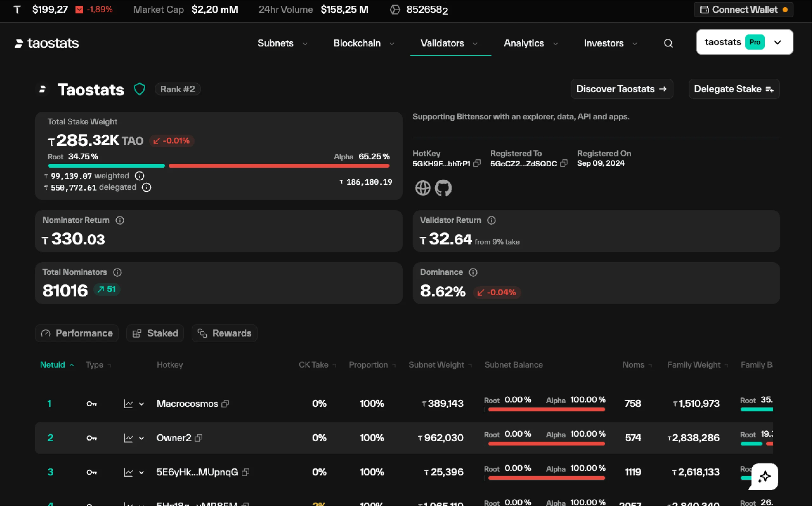Open chart icon in Macrocosmos row
This screenshot has width=812, height=506.
coord(128,403)
